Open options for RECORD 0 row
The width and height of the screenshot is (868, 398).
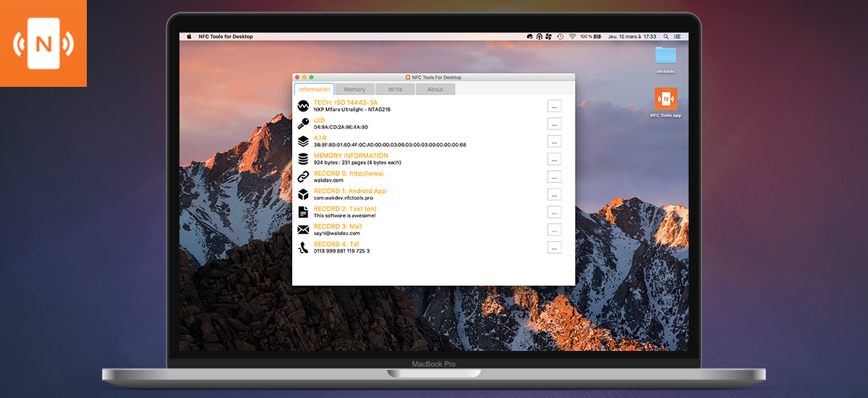click(x=554, y=177)
